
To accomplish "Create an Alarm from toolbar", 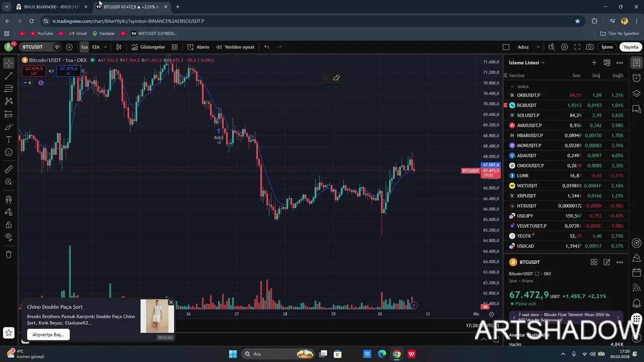I will (x=198, y=47).
